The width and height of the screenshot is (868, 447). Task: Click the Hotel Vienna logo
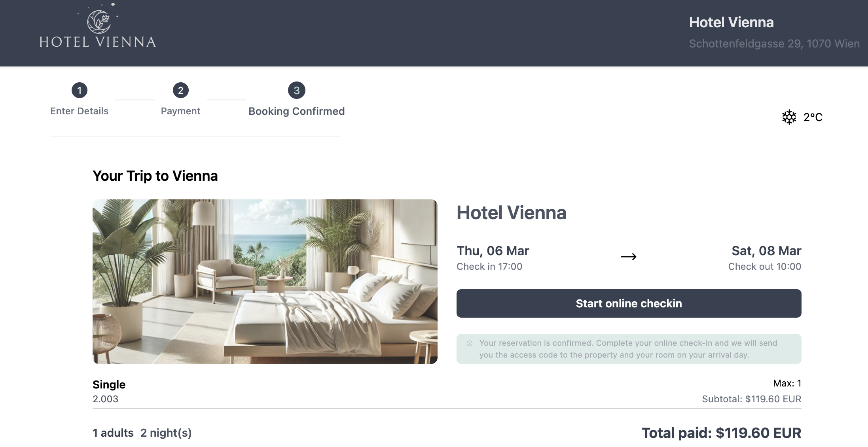coord(98,26)
